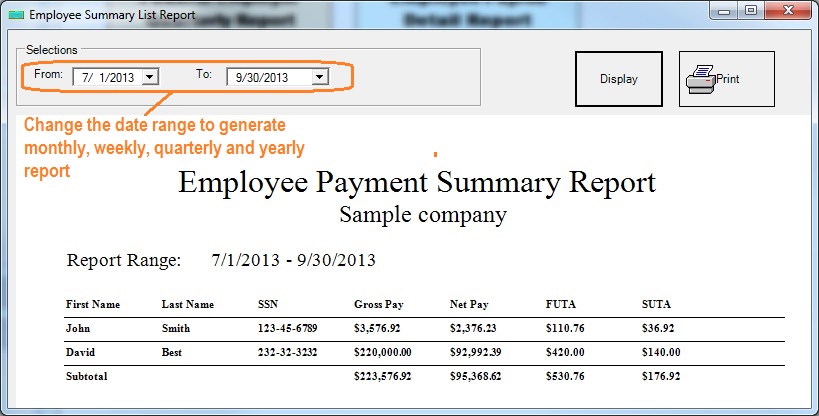Select John in the First Name column
Screen dimensions: 819x416
tap(78, 327)
